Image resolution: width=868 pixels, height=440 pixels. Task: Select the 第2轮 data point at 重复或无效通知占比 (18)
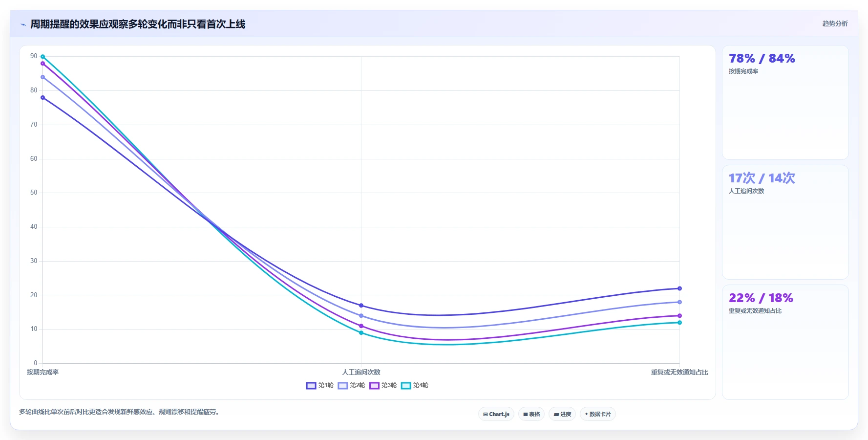[x=679, y=302]
